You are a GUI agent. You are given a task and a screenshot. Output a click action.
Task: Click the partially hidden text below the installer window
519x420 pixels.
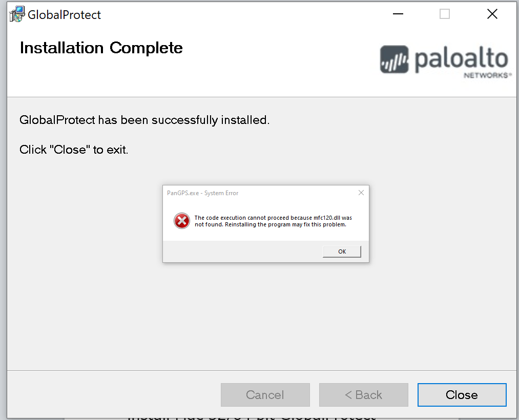[x=252, y=416]
